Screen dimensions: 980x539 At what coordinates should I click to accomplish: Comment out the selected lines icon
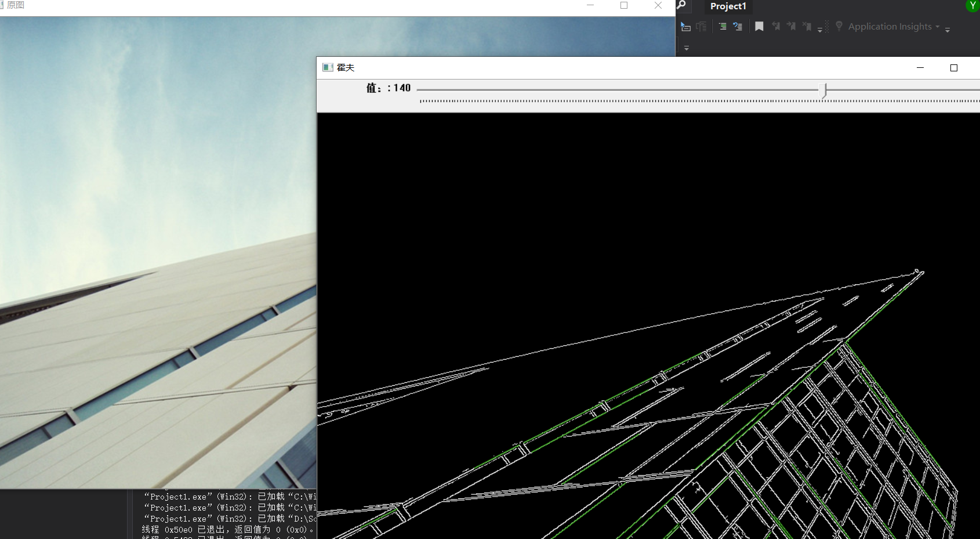pos(723,27)
